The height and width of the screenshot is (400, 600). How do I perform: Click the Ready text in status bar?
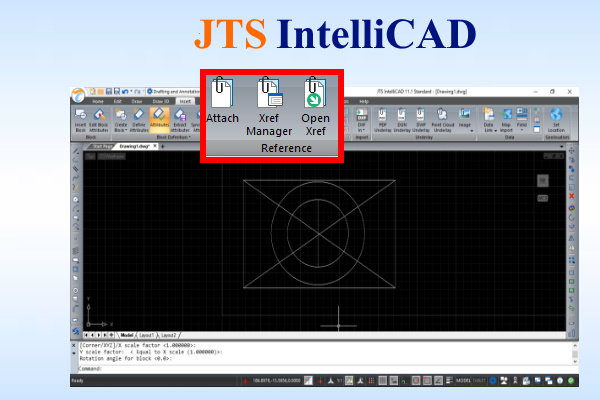pos(77,380)
